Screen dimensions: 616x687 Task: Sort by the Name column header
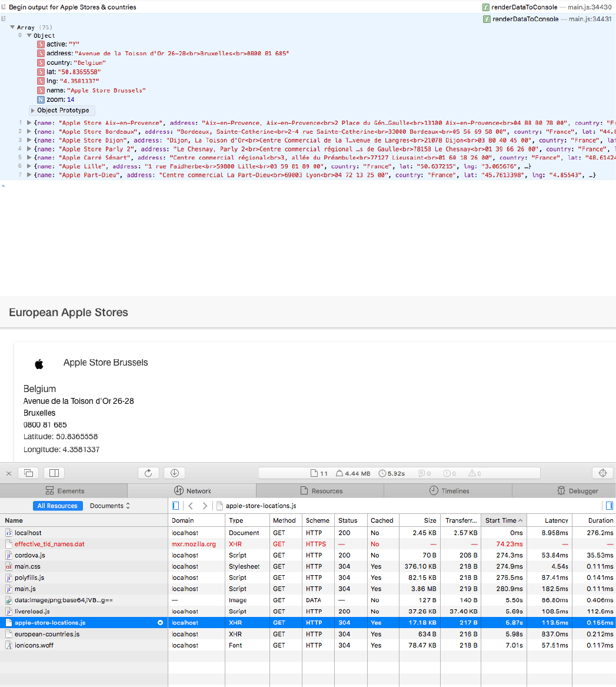pyautogui.click(x=84, y=520)
